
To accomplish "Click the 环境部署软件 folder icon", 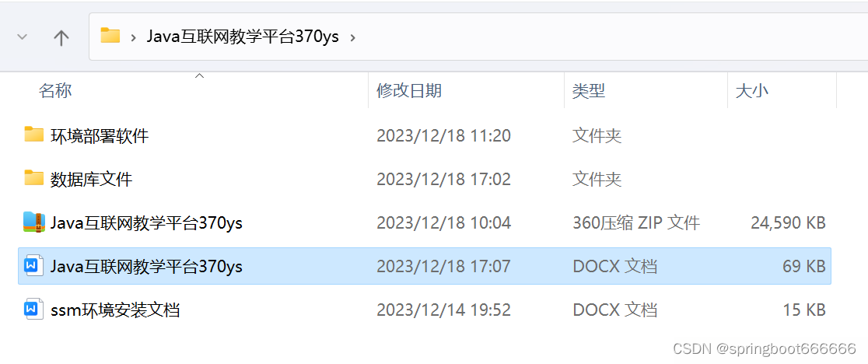I will point(33,135).
